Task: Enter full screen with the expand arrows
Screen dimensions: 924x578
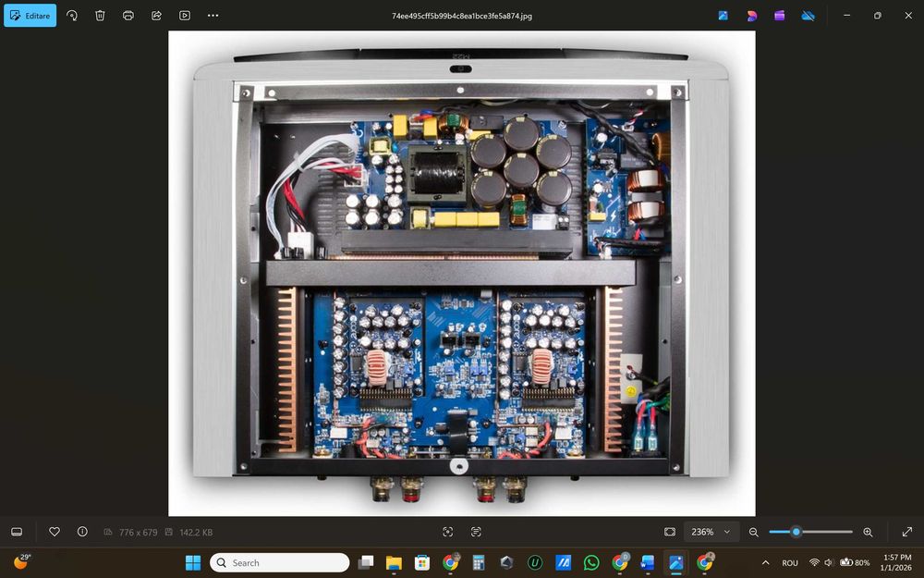Action: point(907,532)
